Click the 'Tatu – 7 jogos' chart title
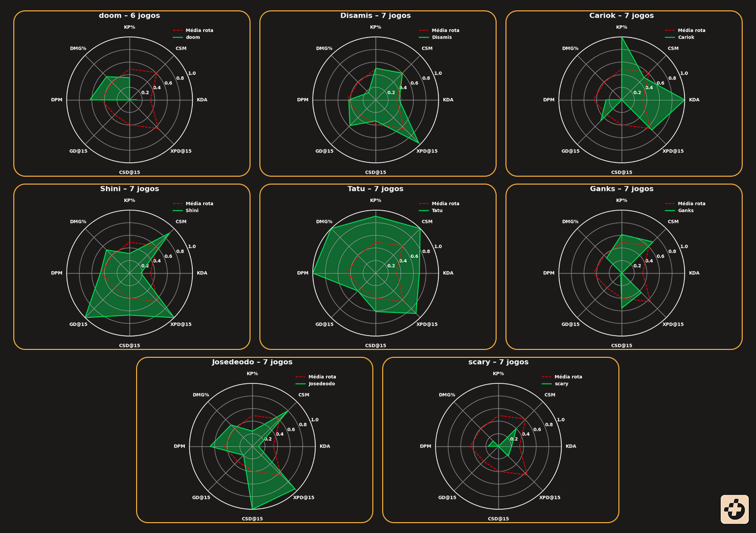Viewport: 756px width, 533px height. pos(375,189)
